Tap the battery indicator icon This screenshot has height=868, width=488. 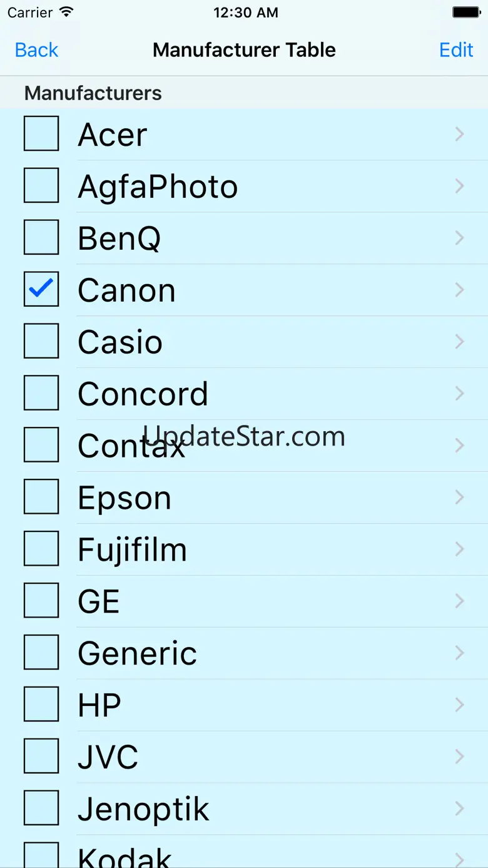click(465, 13)
